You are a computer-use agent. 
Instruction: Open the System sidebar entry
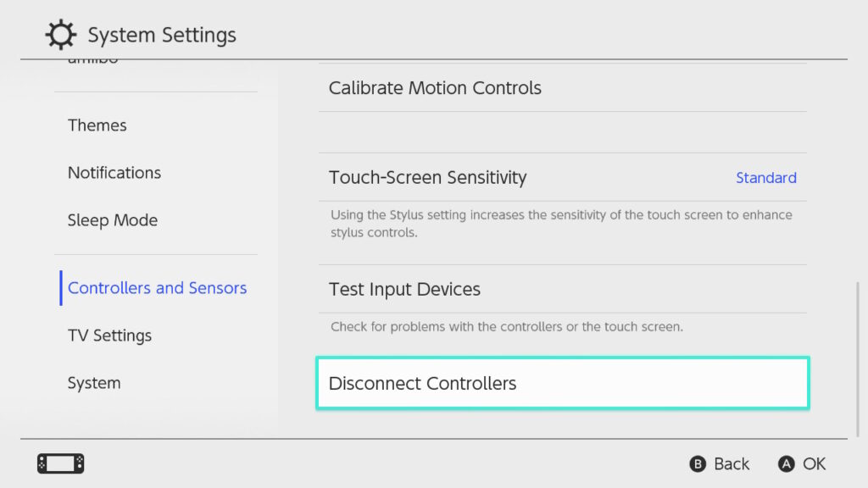[94, 383]
